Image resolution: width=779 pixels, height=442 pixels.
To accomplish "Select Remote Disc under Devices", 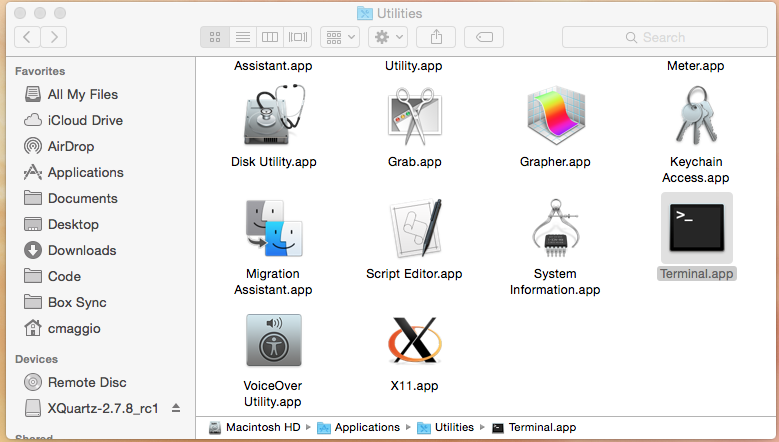I will (75, 382).
